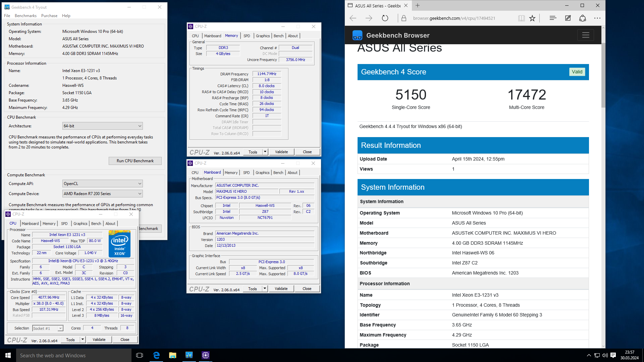Select Mainboard tab in CPU-Z CPU window
Image resolution: width=644 pixels, height=362 pixels.
coord(30,224)
